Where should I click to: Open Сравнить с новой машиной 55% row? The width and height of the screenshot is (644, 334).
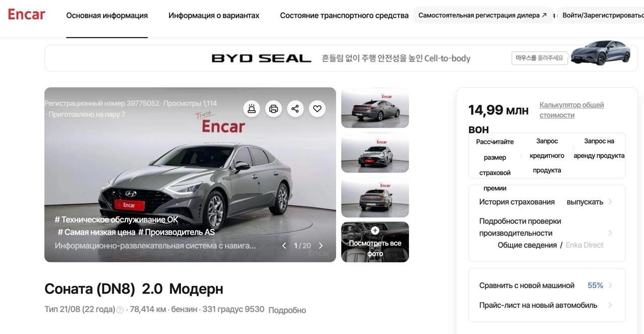point(546,285)
